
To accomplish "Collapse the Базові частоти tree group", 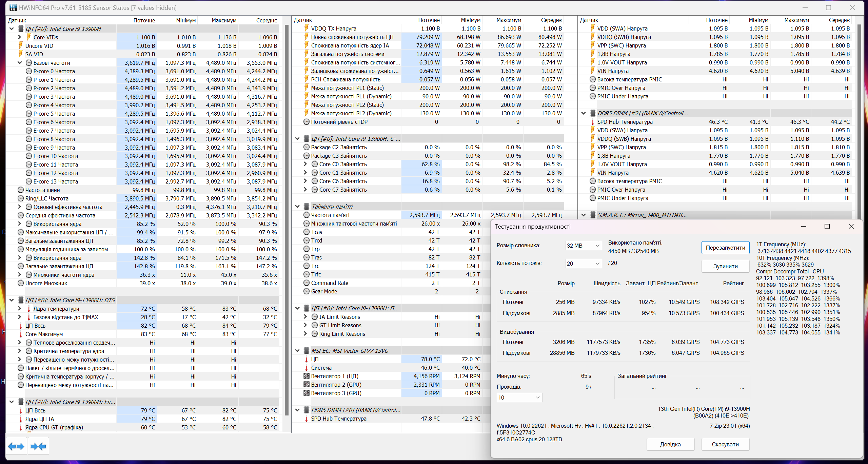I will coord(20,63).
